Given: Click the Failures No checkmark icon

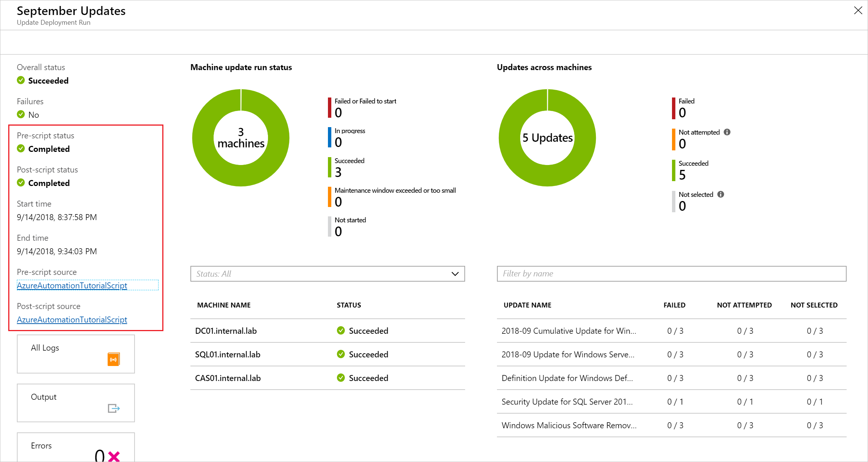Looking at the screenshot, I should click(x=20, y=114).
